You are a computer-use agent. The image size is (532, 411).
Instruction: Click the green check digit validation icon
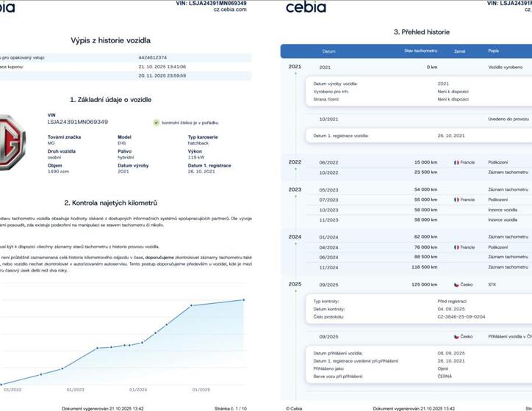tap(157, 123)
